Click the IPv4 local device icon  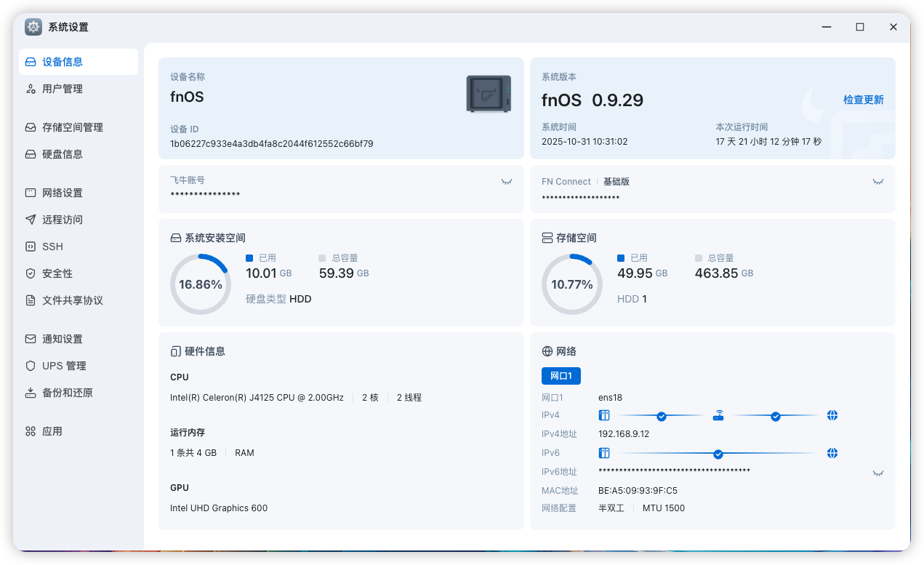(x=604, y=415)
